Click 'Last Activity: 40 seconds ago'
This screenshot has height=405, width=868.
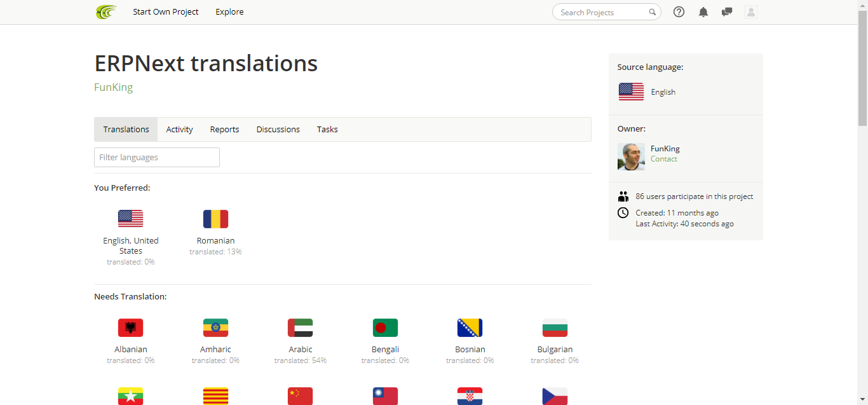pyautogui.click(x=684, y=224)
